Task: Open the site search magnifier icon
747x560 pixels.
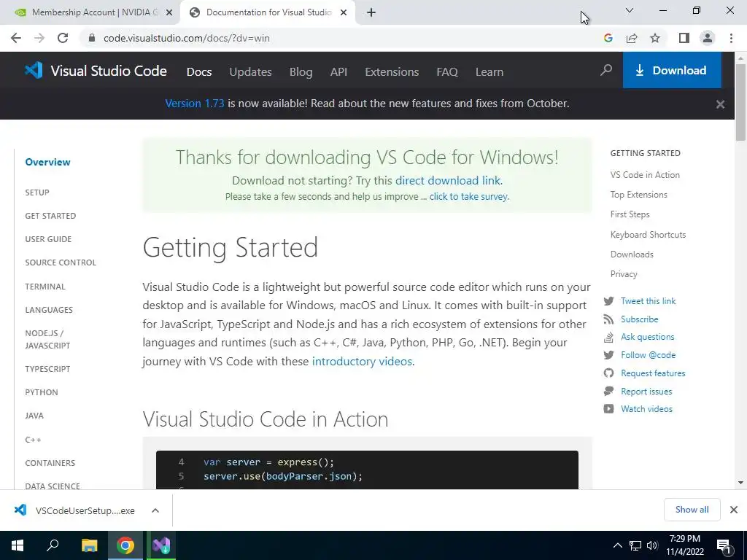Action: click(606, 71)
